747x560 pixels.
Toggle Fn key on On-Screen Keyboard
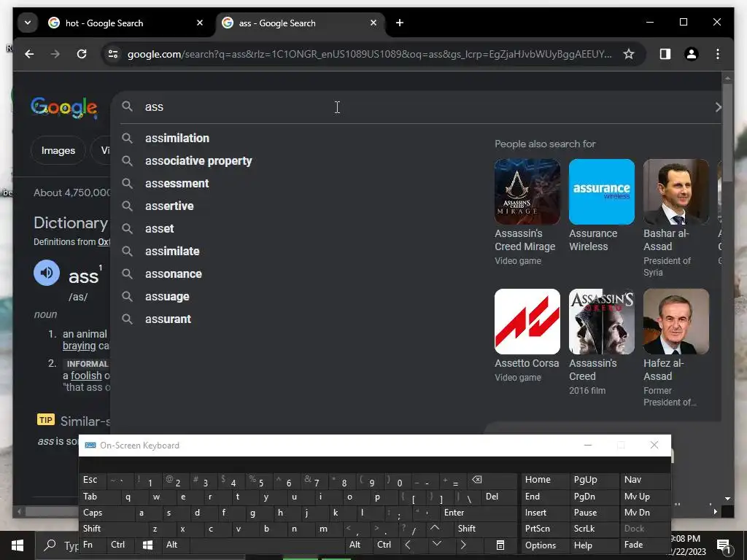(x=93, y=545)
